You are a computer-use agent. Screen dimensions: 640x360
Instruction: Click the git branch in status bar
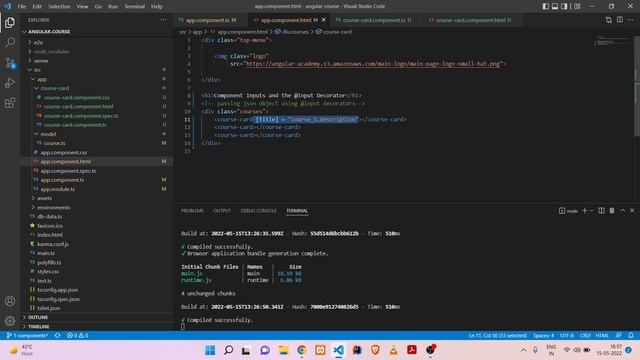(x=27, y=336)
